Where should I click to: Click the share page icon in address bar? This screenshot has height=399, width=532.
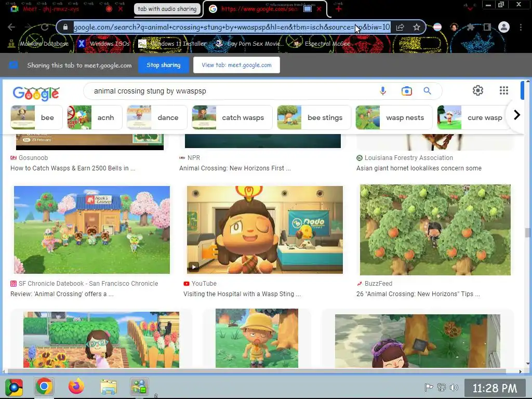pos(400,27)
